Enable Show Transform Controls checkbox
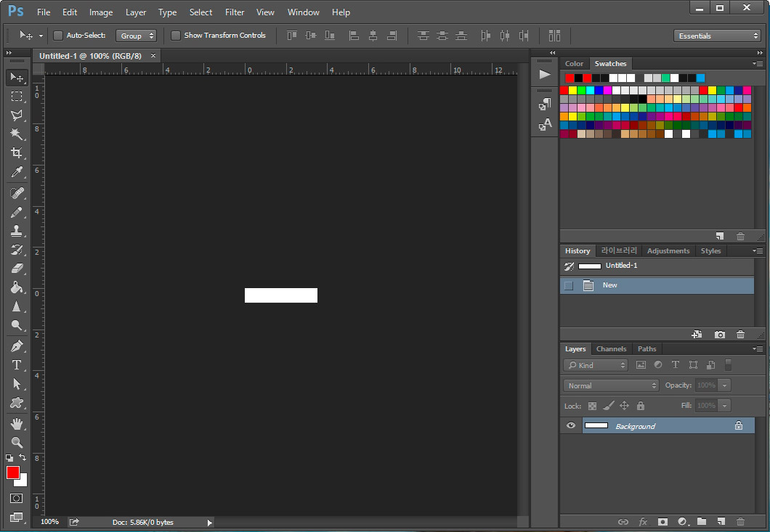Screen dimensions: 770x532 point(175,36)
